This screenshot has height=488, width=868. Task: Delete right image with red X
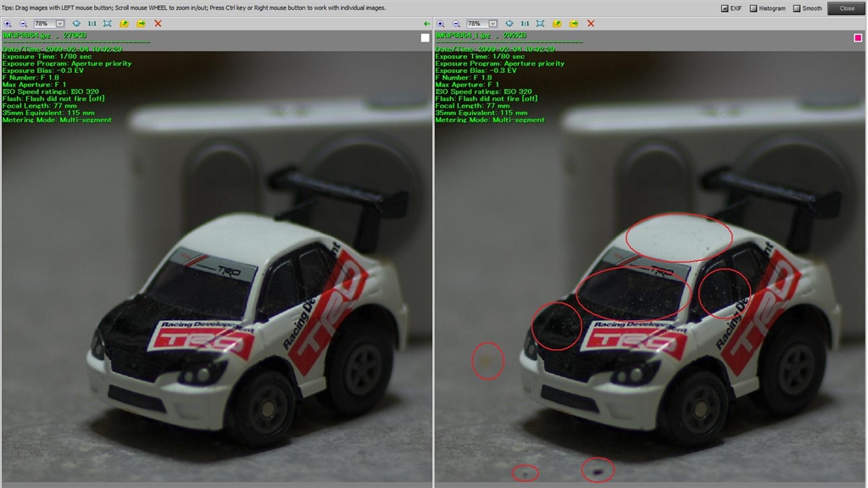pyautogui.click(x=591, y=24)
